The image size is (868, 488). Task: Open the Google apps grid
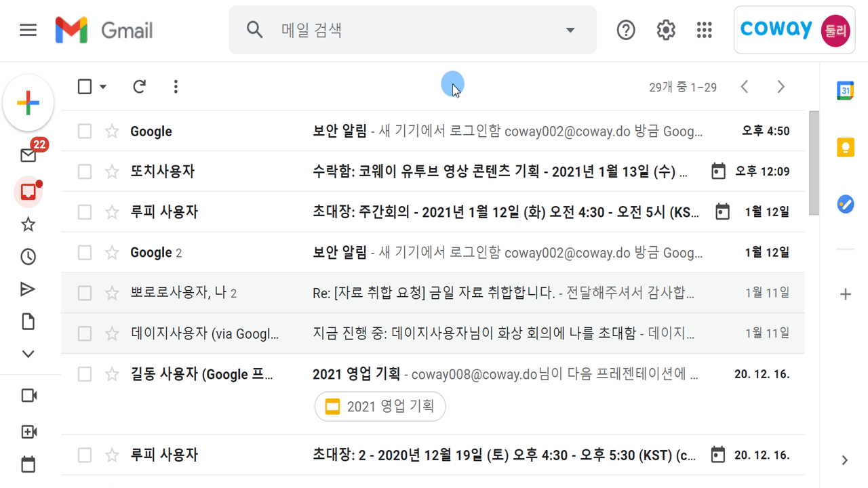705,30
